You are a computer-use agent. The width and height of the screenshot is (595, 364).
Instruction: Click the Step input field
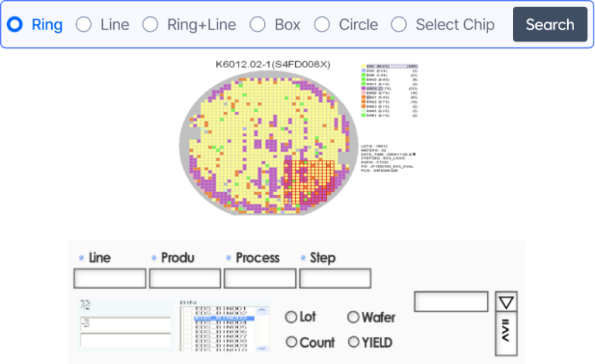335,278
